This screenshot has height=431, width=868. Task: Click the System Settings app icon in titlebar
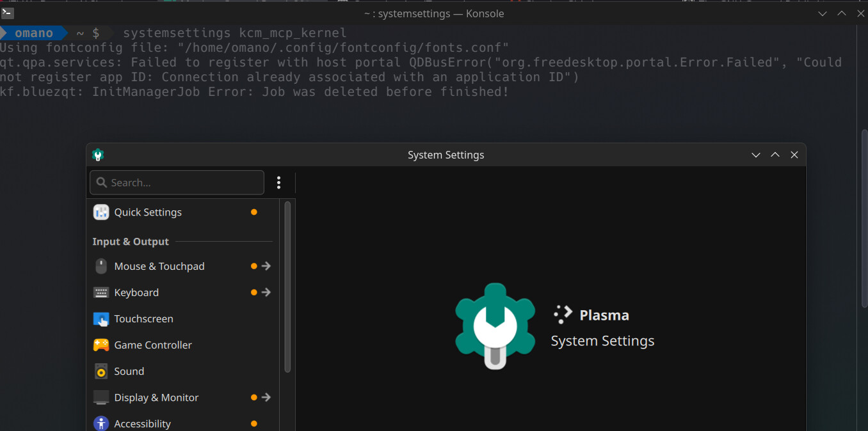pyautogui.click(x=98, y=155)
